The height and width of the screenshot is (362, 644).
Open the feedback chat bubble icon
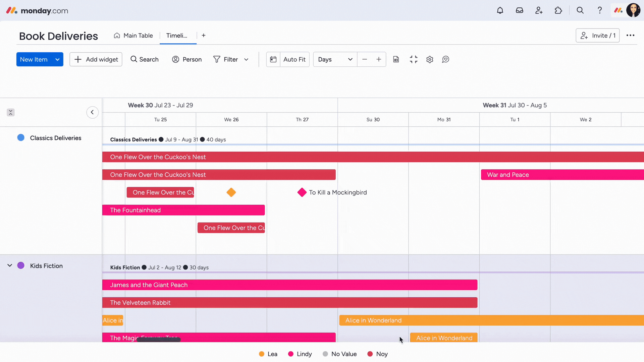pos(445,59)
